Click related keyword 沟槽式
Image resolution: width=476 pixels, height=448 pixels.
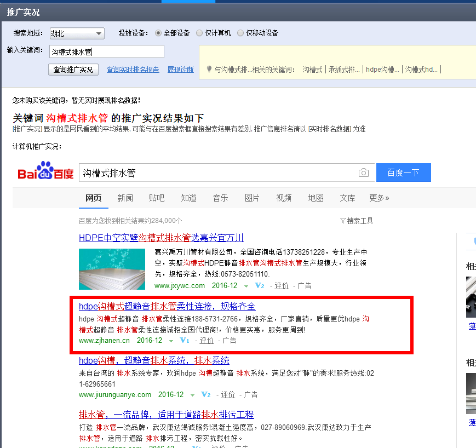[x=312, y=70]
